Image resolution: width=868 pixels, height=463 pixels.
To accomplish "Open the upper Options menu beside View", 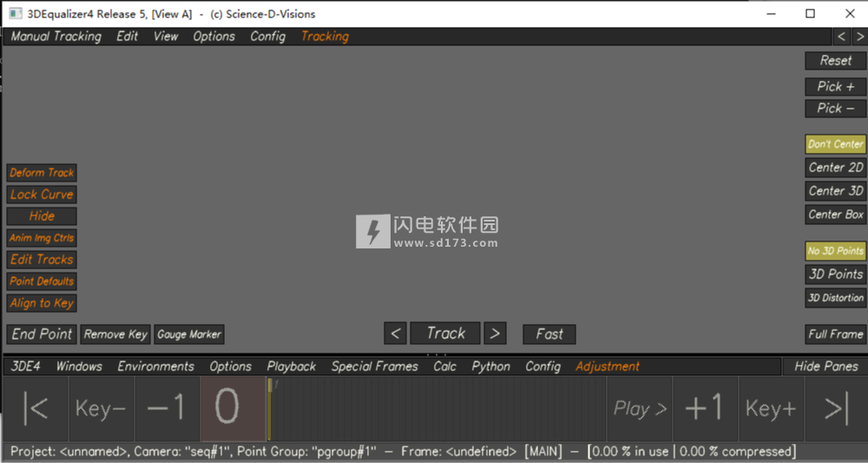I will (214, 36).
